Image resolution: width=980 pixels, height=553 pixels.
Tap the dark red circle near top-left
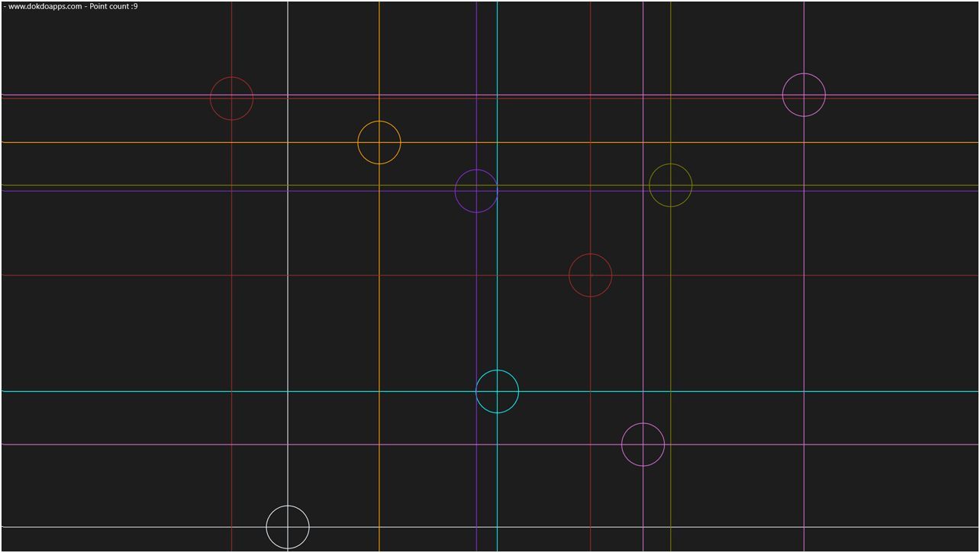(x=232, y=99)
